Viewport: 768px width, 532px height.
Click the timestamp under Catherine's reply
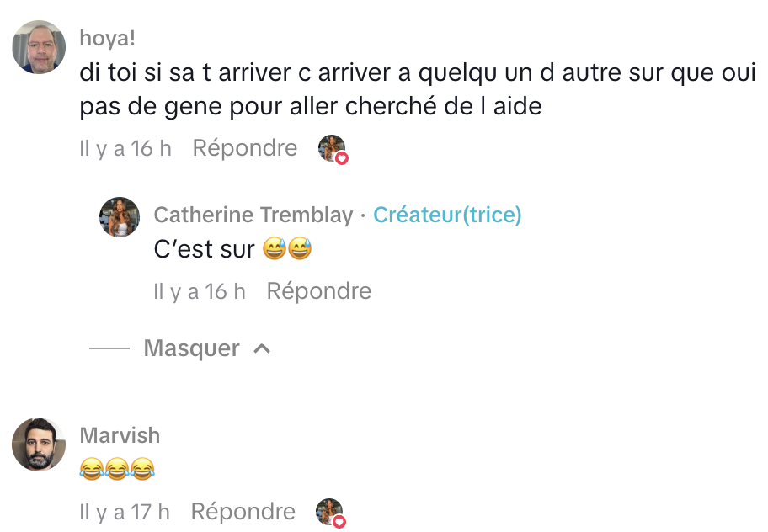pyautogui.click(x=200, y=291)
